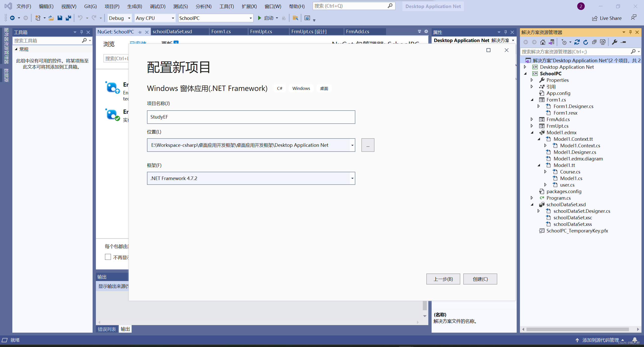This screenshot has width=644, height=347.
Task: Open the 分析(N) menu
Action: click(204, 6)
